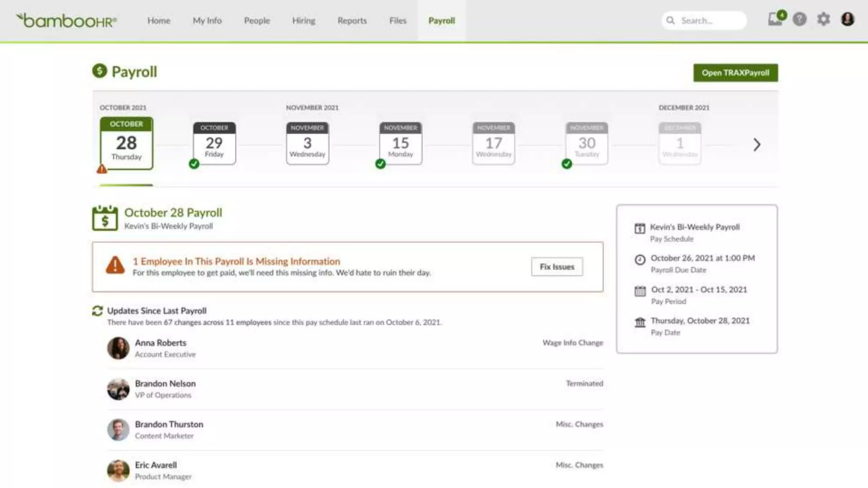Open Anna Roberts' profile photo
This screenshot has height=488, width=868.
pyautogui.click(x=118, y=348)
